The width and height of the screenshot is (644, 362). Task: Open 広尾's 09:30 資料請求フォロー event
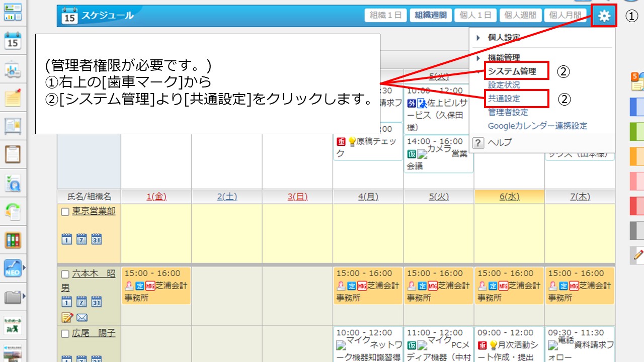click(x=580, y=344)
